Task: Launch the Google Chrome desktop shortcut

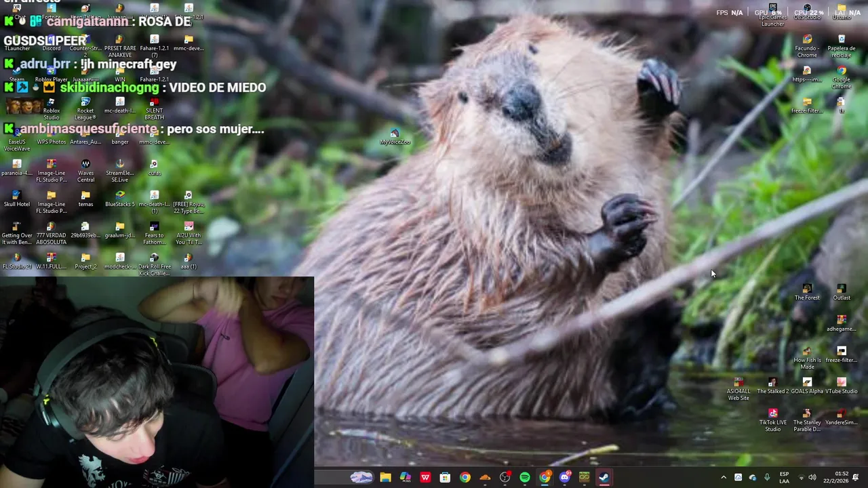Action: coord(842,77)
